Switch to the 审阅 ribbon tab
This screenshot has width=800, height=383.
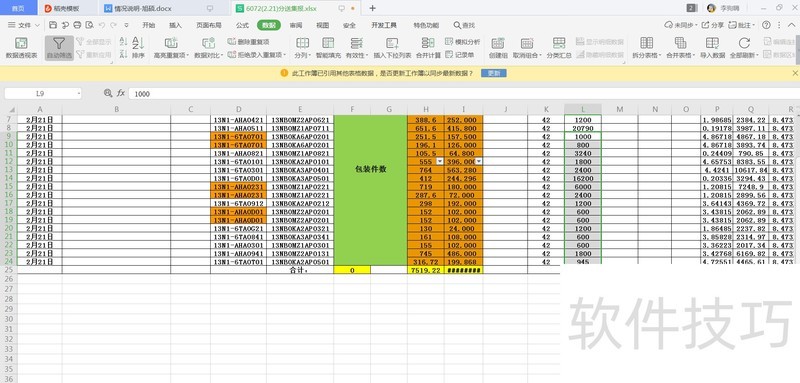(x=295, y=25)
